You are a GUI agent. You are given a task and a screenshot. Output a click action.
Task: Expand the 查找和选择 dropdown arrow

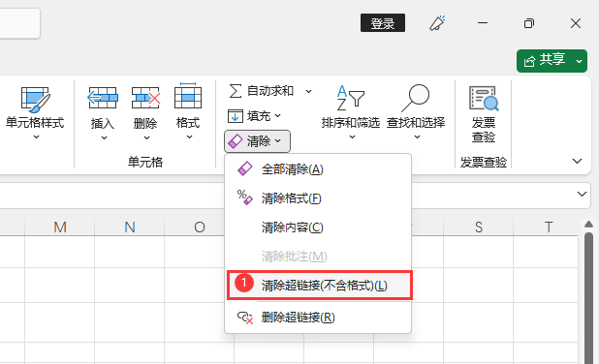coord(417,136)
